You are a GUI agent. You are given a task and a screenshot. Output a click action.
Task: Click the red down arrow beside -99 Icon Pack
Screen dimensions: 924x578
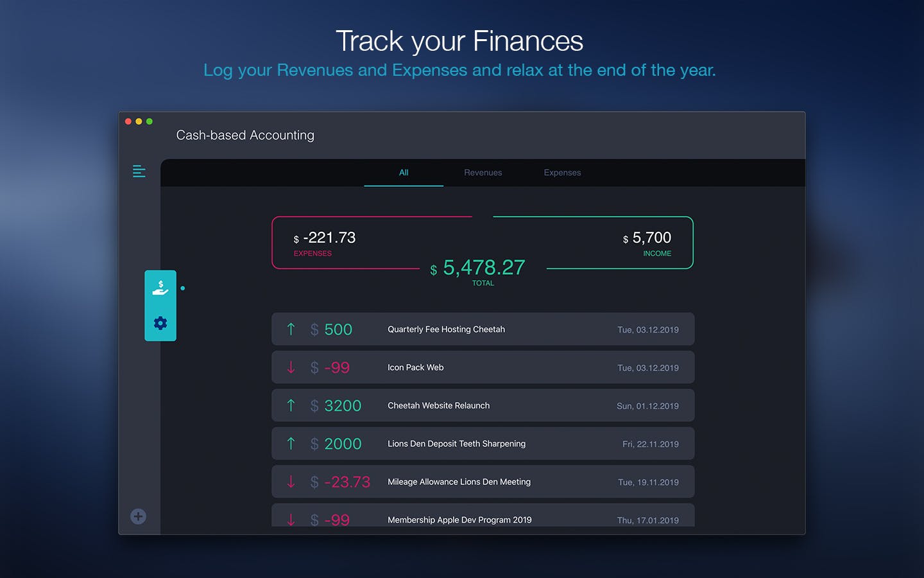291,367
